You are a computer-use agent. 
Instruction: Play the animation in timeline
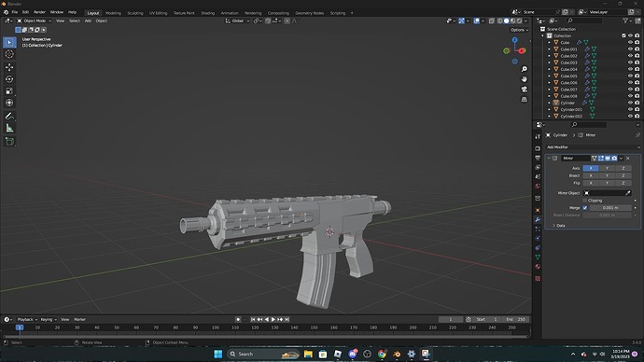point(273,319)
